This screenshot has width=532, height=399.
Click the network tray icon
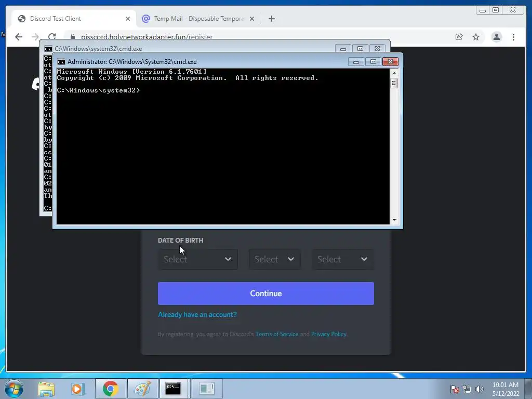[467, 389]
